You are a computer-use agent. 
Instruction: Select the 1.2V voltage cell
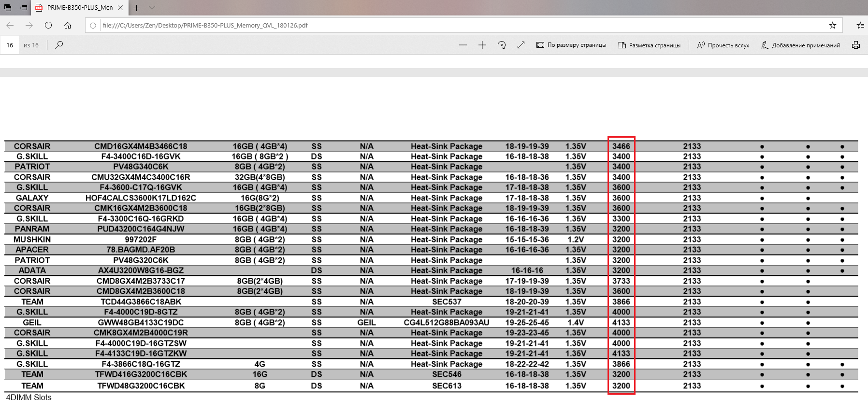pos(576,240)
